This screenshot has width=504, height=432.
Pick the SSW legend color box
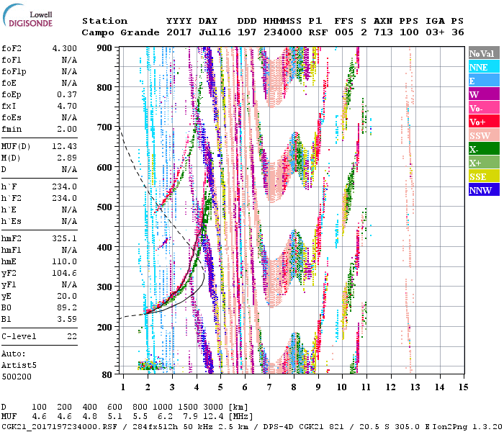483,135
